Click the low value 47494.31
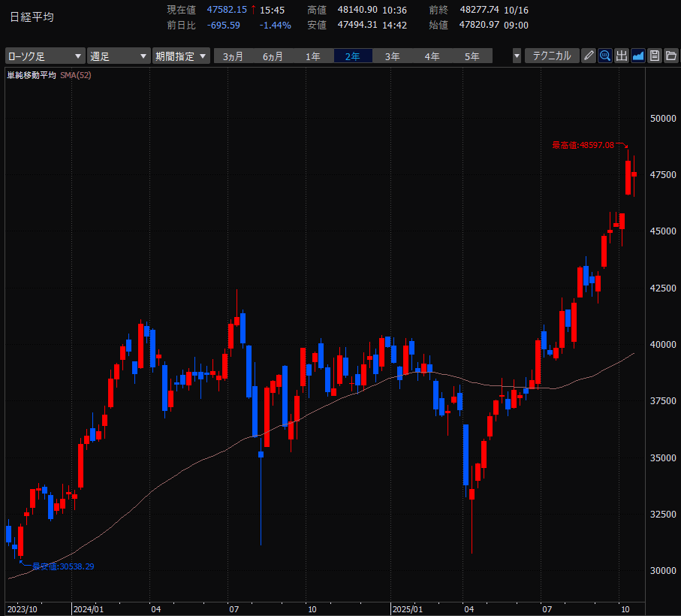This screenshot has height=616, width=681. coord(357,25)
